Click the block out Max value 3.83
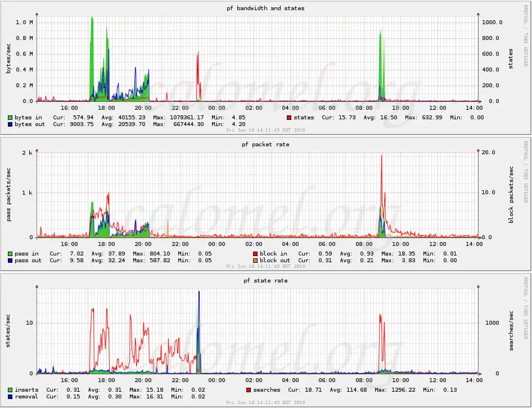Image resolution: width=532 pixels, height=408 pixels. coord(408,261)
